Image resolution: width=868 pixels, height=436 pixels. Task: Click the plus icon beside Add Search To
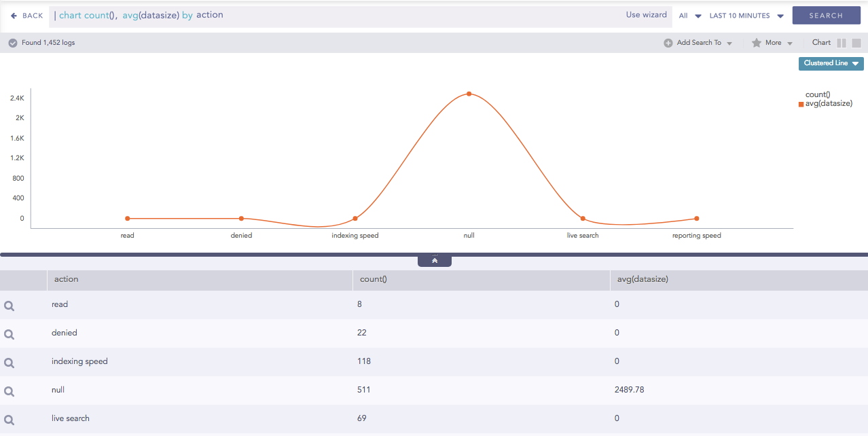(669, 42)
